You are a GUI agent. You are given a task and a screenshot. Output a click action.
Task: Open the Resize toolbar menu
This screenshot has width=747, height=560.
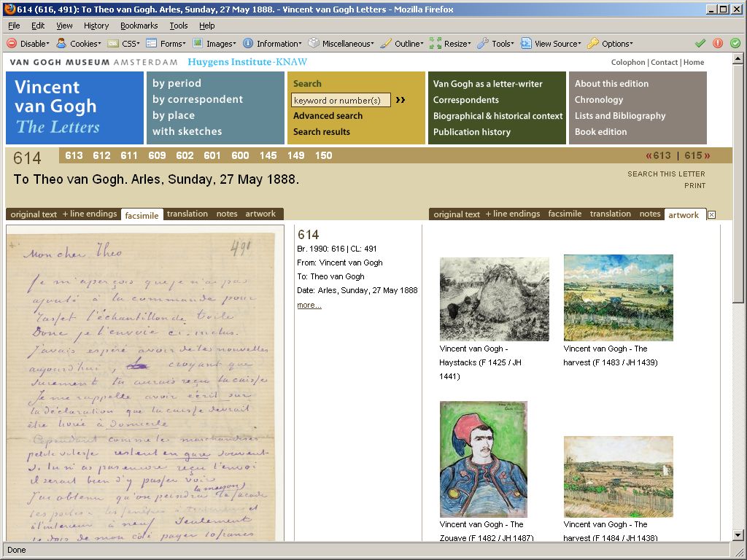coord(457,44)
